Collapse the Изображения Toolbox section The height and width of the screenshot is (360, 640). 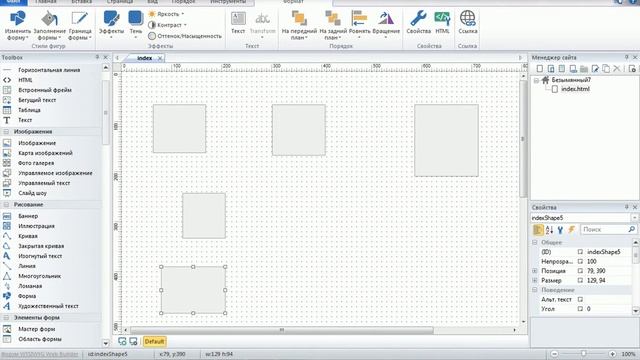(6, 131)
